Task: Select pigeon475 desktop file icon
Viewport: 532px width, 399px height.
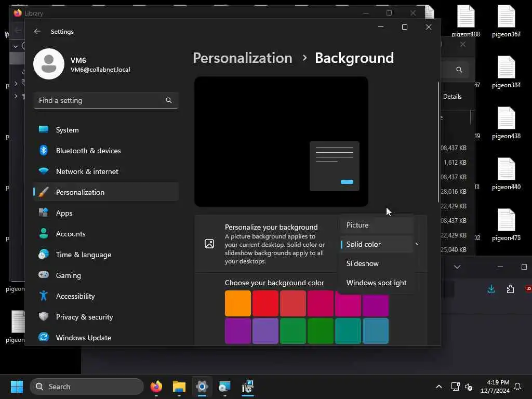Action: (506, 224)
